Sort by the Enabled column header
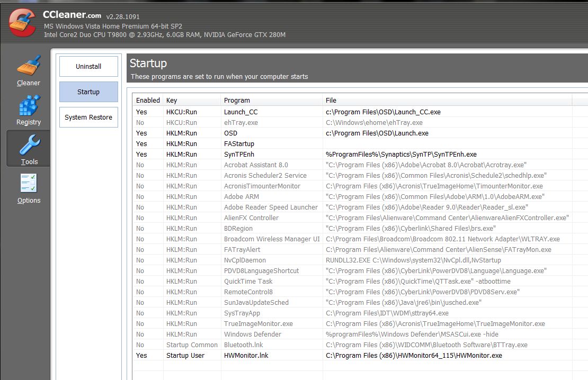The height and width of the screenshot is (380, 588). [148, 101]
